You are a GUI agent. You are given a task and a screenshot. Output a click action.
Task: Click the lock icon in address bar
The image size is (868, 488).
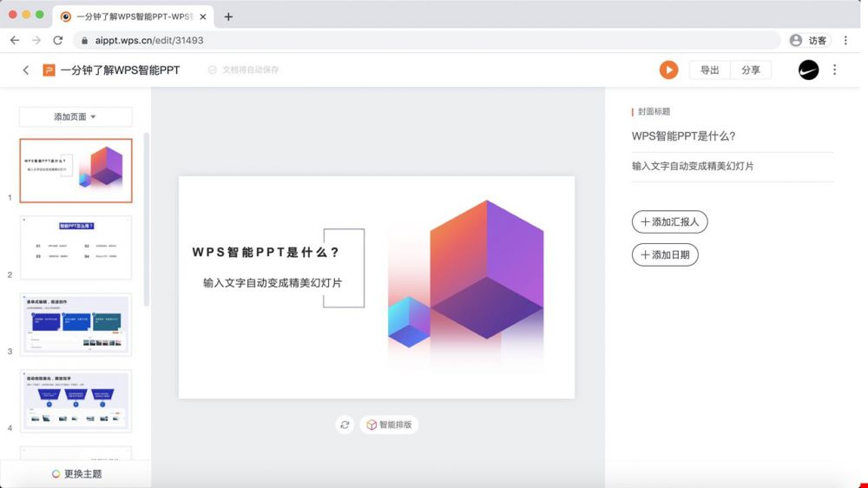[x=84, y=41]
